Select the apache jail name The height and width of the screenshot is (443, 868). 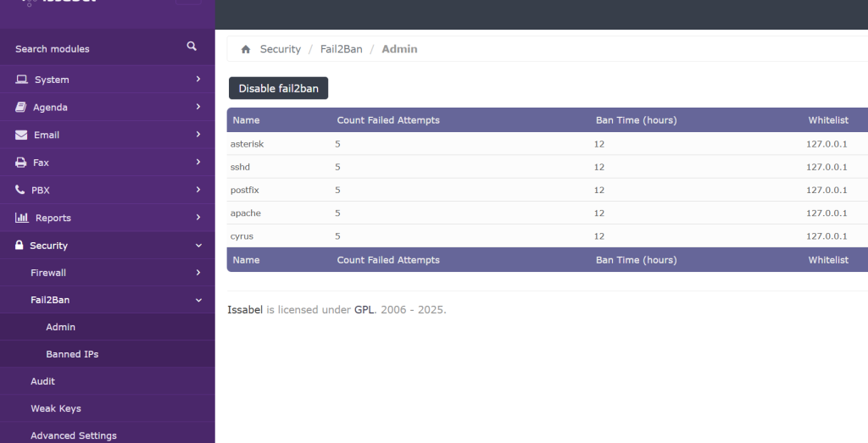click(245, 213)
